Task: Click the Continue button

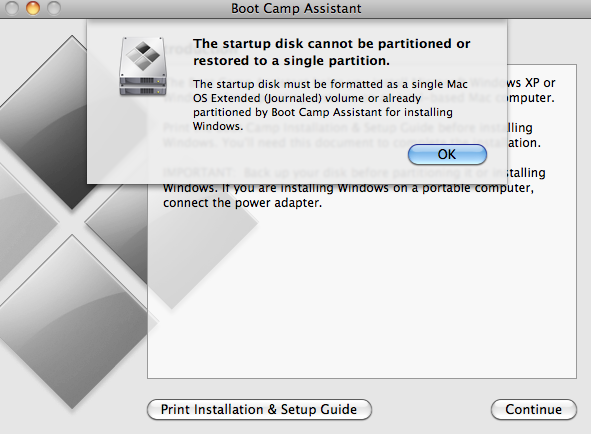Action: coord(533,409)
